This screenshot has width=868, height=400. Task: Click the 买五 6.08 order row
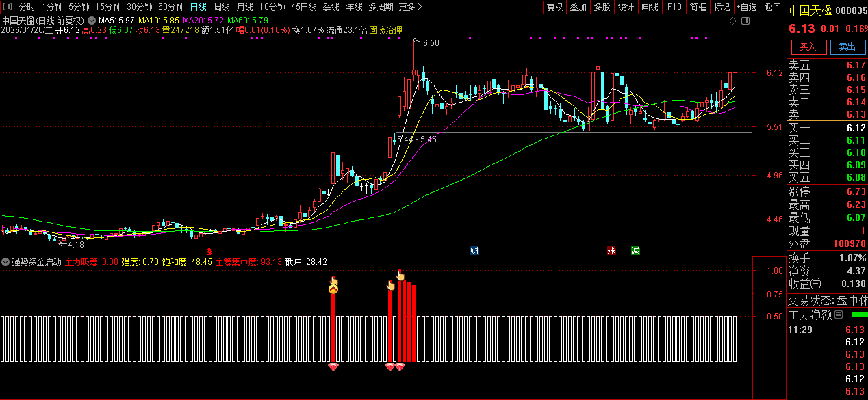click(x=827, y=177)
